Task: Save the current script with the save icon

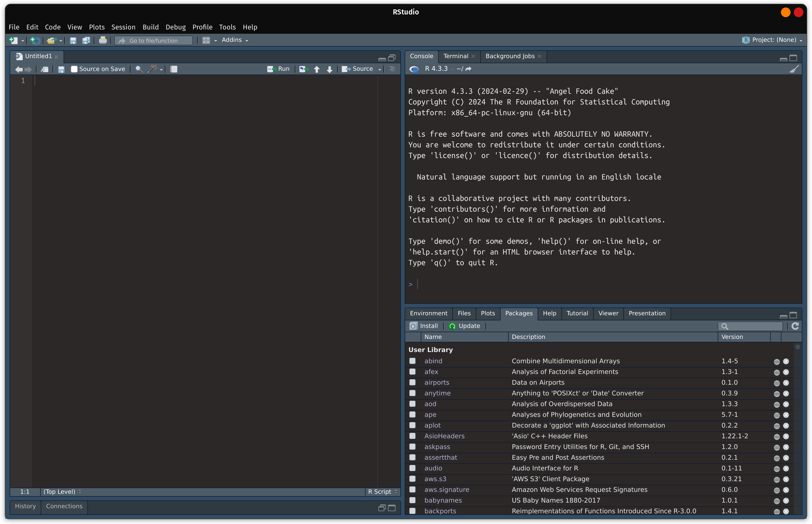Action: pos(61,69)
